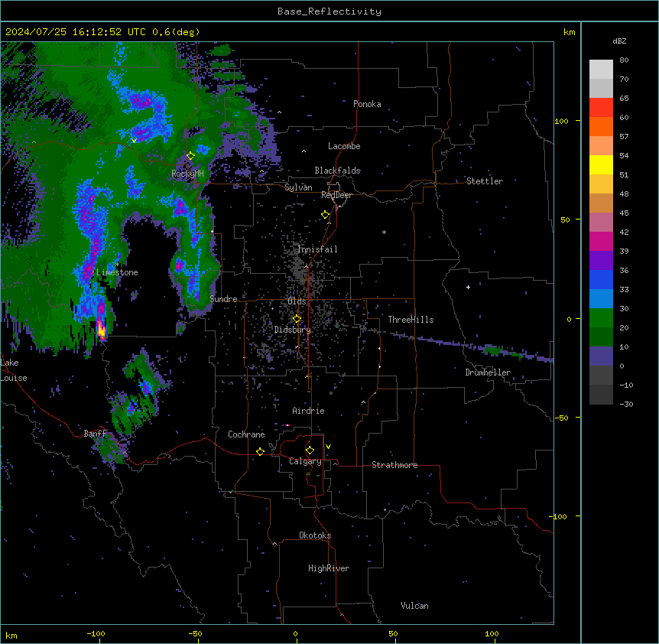Image resolution: width=659 pixels, height=644 pixels.
Task: Click the 100 tick on bottom axis
Action: click(492, 633)
